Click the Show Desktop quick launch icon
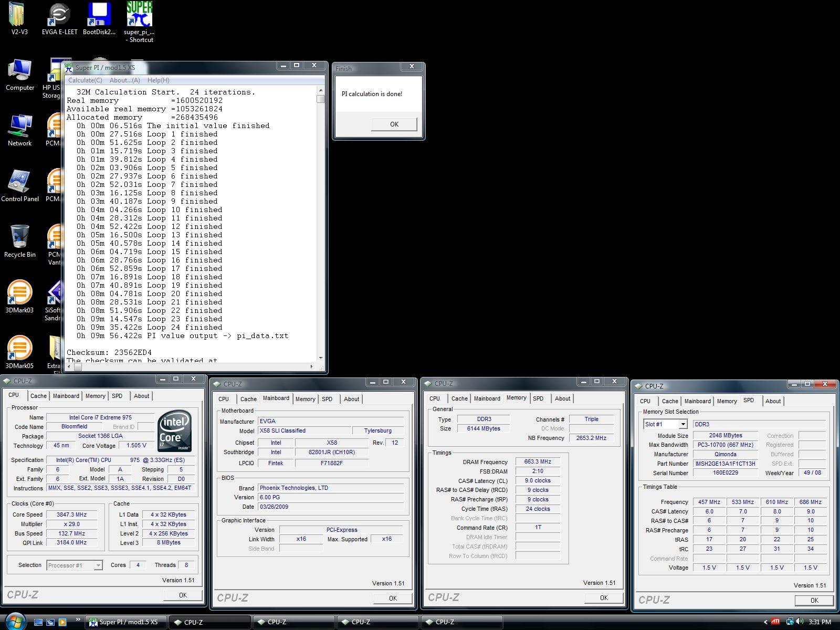 coord(38,622)
